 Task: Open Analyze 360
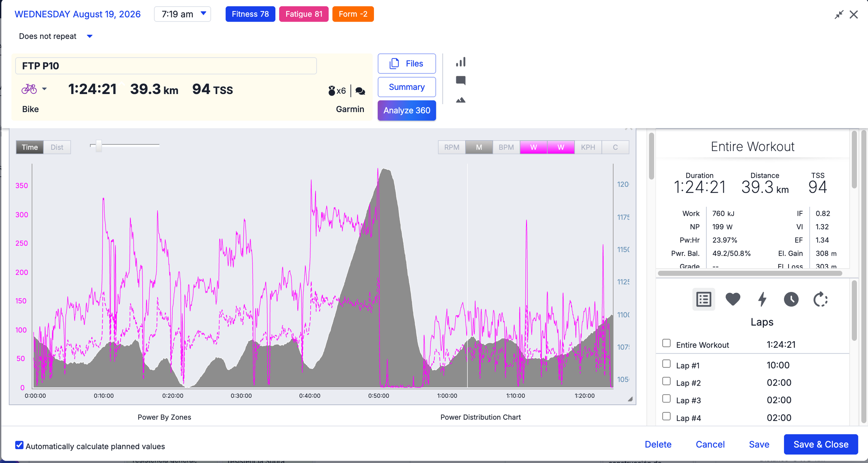407,110
